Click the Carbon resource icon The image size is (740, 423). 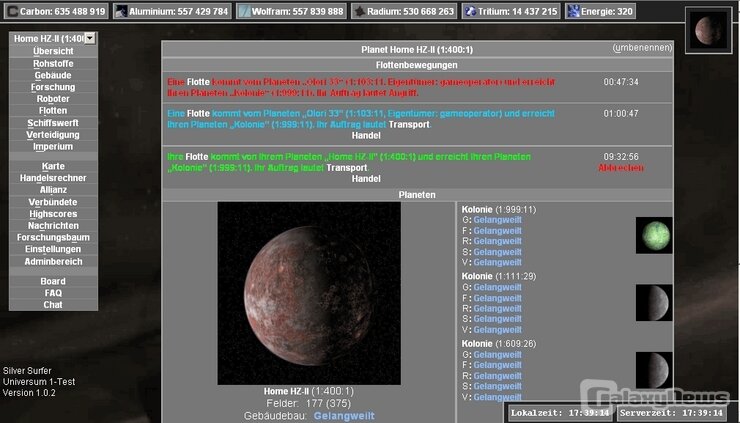pyautogui.click(x=12, y=11)
